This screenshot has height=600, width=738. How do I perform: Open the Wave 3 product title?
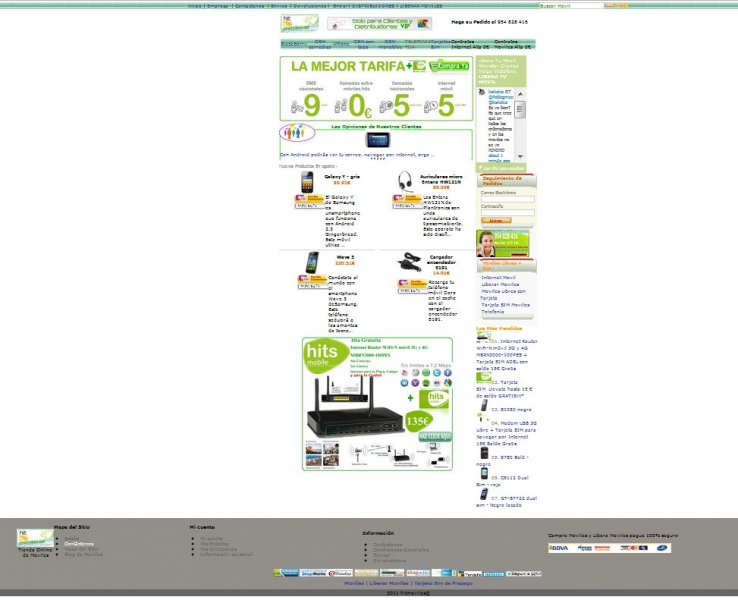(x=345, y=257)
